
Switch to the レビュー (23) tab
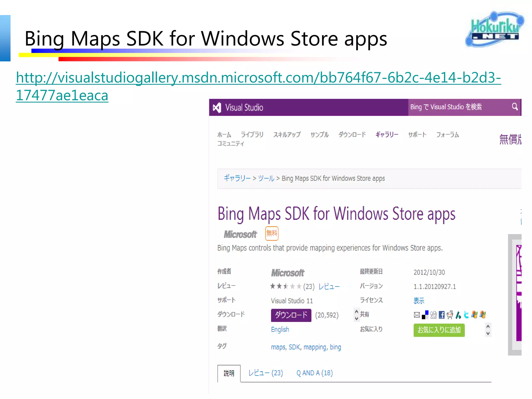click(x=265, y=373)
